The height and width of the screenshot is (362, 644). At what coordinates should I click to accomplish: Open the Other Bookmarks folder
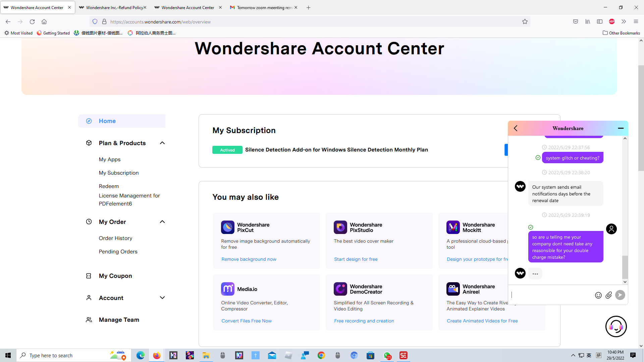coord(621,33)
